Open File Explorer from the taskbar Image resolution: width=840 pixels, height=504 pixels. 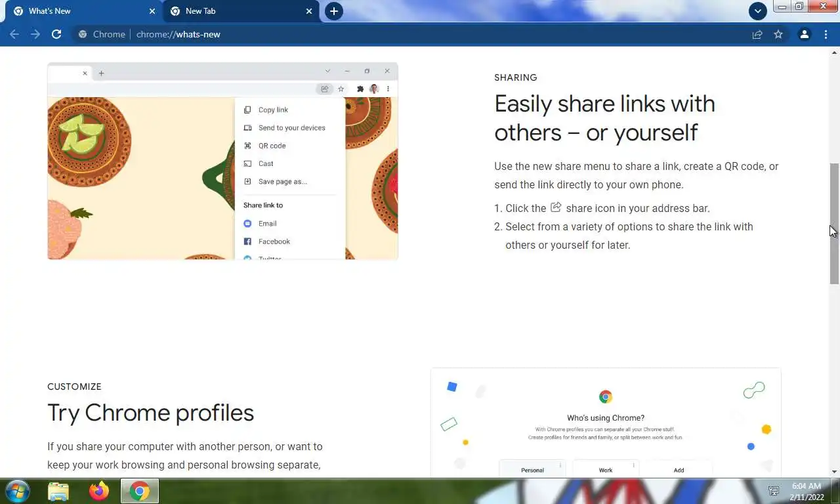pyautogui.click(x=58, y=491)
